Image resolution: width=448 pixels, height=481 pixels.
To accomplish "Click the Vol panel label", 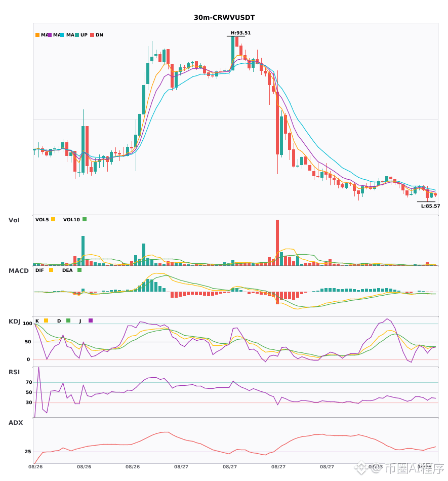I will [14, 220].
